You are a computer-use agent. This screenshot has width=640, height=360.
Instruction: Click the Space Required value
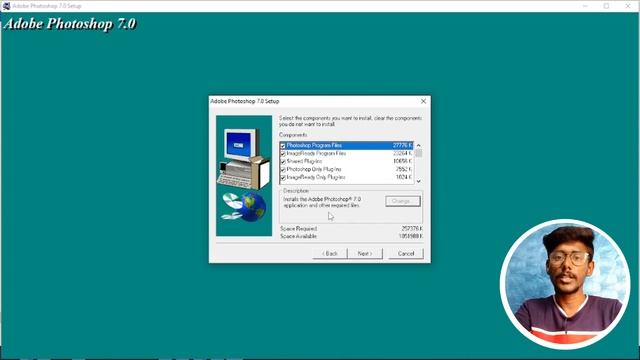[412, 229]
